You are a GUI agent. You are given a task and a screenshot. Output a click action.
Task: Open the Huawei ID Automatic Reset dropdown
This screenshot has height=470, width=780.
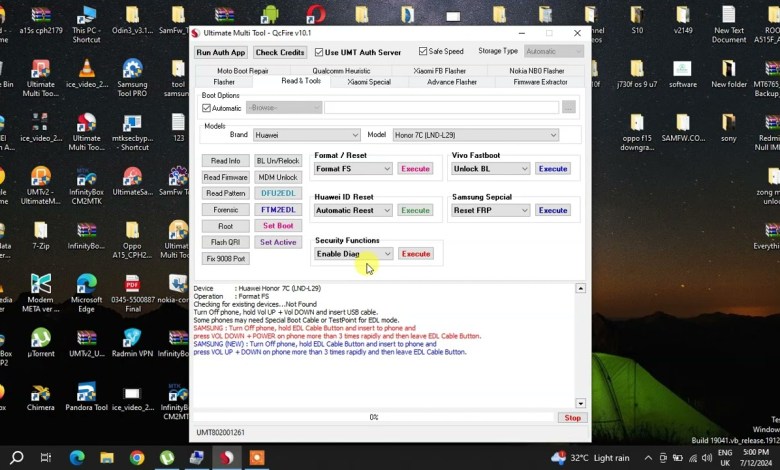(353, 210)
